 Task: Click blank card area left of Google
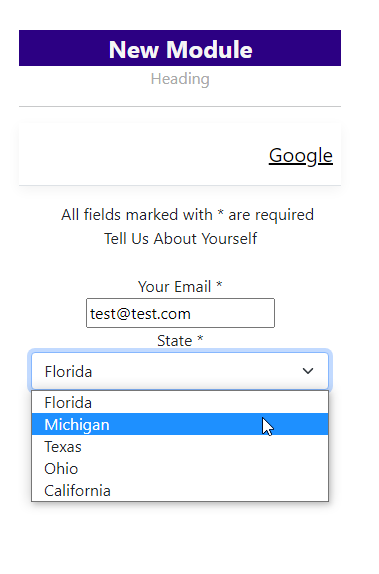[x=143, y=155]
